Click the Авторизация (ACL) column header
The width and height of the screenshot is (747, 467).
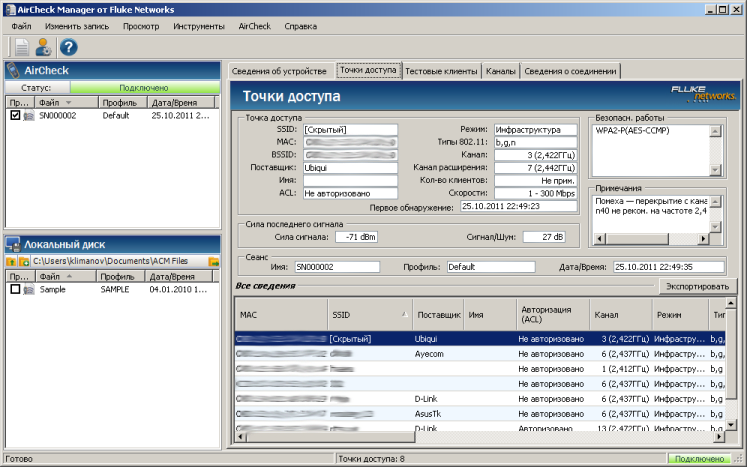[x=553, y=315]
